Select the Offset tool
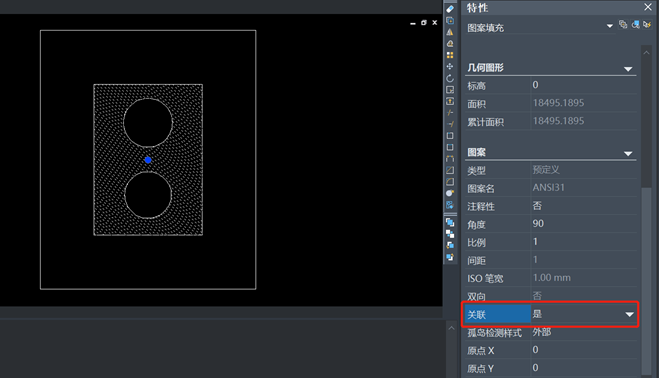659x378 pixels. pos(450,43)
